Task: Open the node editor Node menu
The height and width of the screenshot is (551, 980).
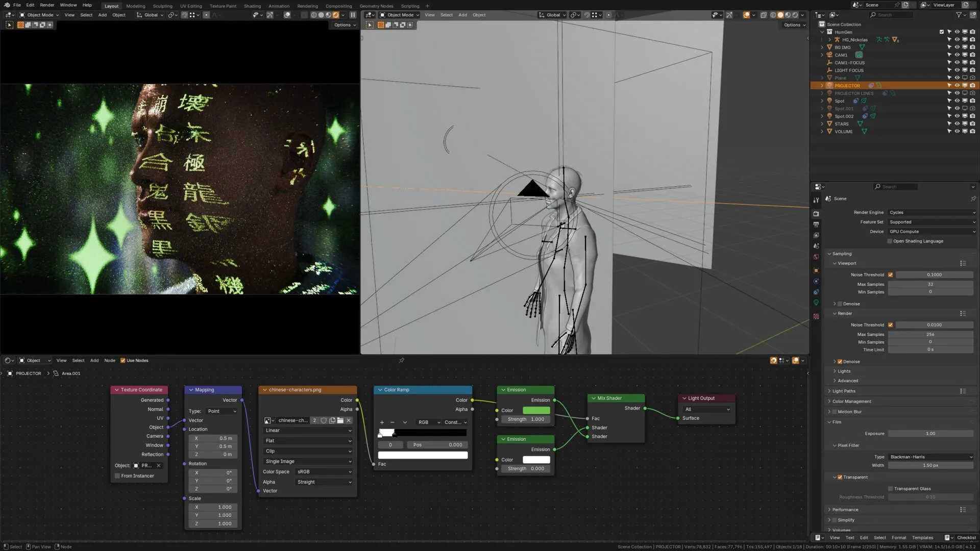Action: point(110,361)
